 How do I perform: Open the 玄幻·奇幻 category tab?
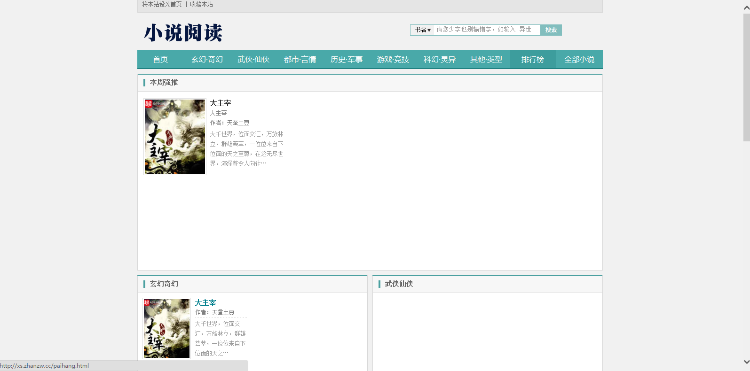[x=207, y=60]
